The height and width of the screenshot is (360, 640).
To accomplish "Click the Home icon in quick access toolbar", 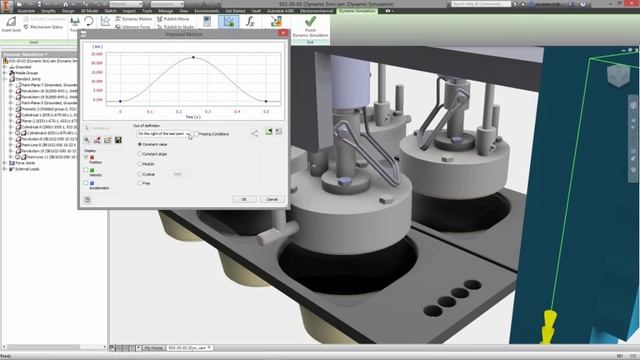I will 65,4.
